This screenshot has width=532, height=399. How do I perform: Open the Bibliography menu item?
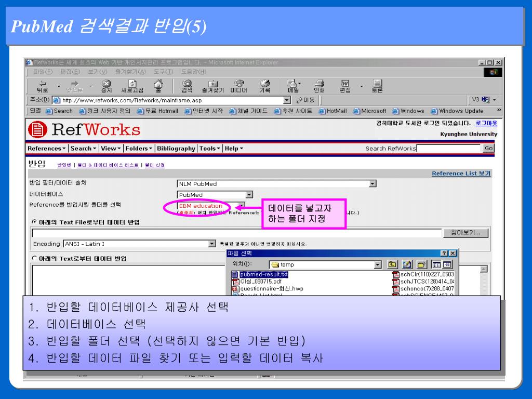click(176, 148)
